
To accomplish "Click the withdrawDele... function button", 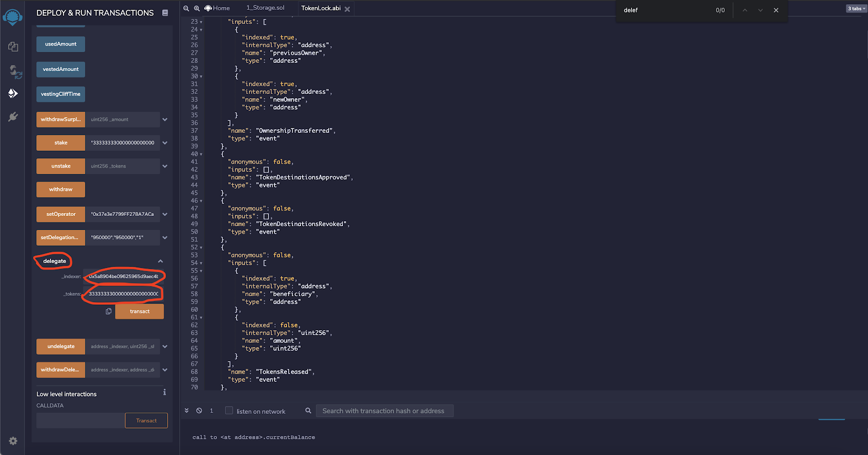I will (x=61, y=370).
